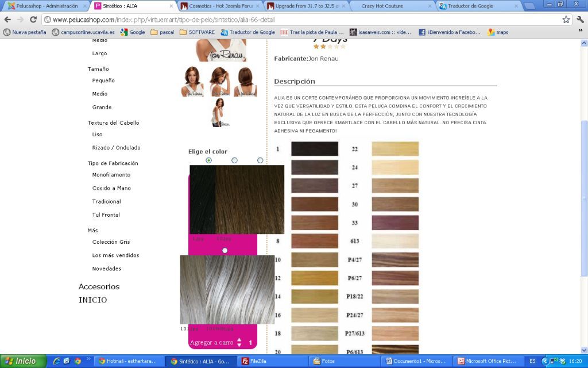Click the P4/27 highlighted swatch
Screen dimensions: 588x368
coord(395,259)
